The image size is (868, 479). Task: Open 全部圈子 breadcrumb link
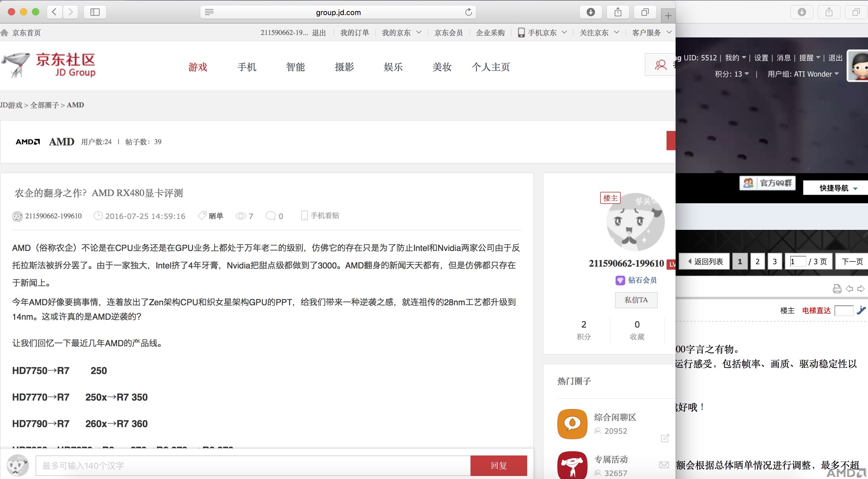[44, 105]
